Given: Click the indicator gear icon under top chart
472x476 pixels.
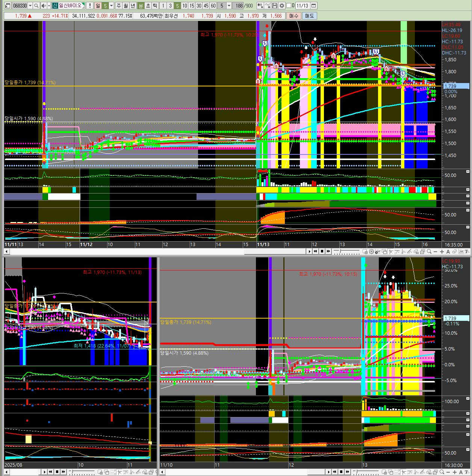Looking at the screenshot, I should (x=371, y=251).
